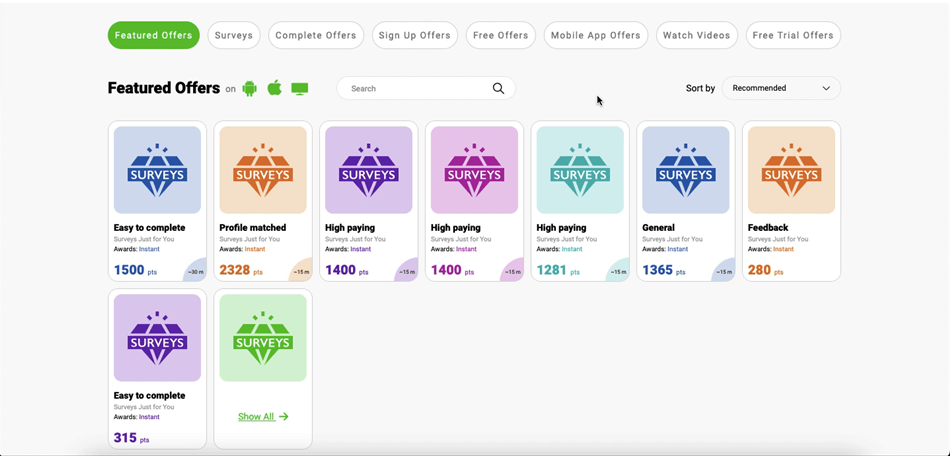The image size is (950, 456).
Task: Click the Featured Offers heading
Action: [164, 88]
